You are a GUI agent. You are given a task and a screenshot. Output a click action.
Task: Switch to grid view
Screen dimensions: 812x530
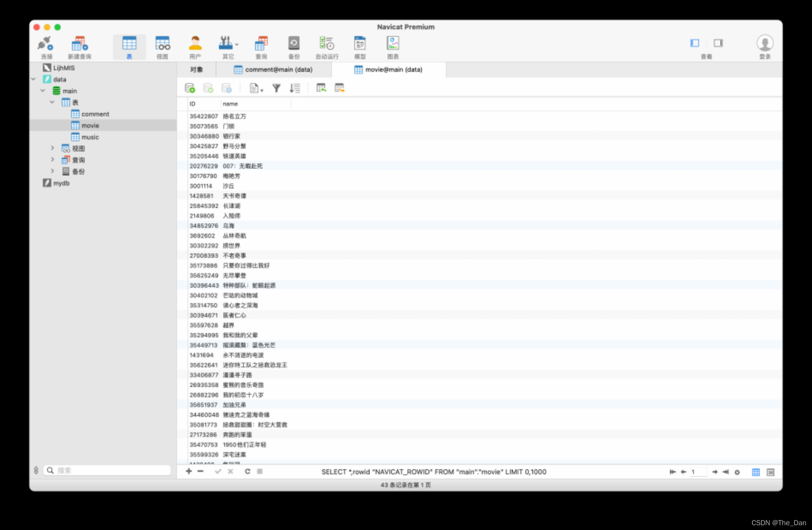click(x=756, y=472)
